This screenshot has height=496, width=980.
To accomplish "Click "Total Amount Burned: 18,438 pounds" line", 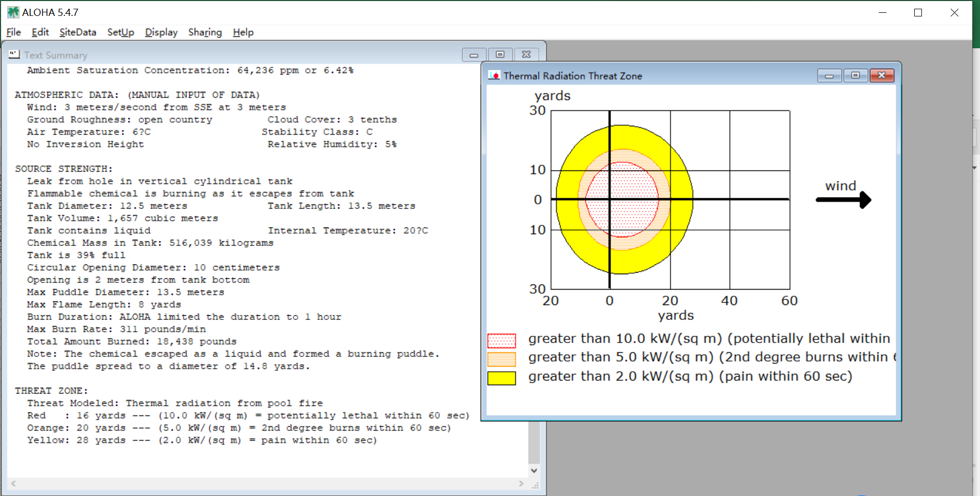I will pos(132,341).
